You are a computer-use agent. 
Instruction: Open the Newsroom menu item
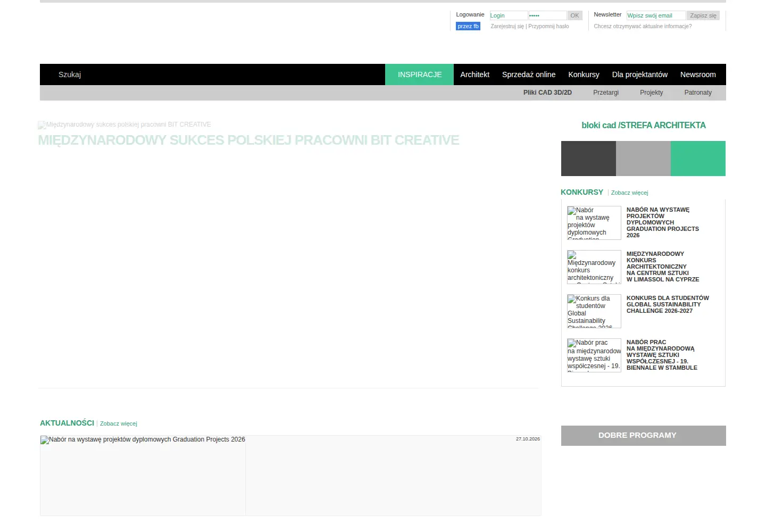point(698,74)
